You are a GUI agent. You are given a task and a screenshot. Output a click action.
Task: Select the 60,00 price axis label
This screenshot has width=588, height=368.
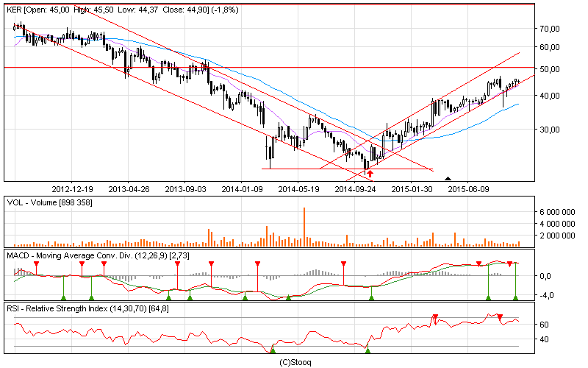click(x=549, y=47)
